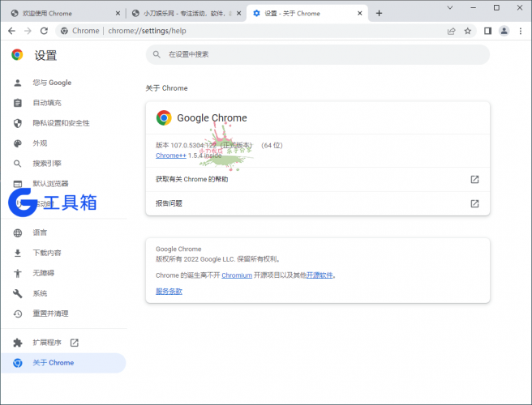This screenshot has width=532, height=405.
Task: Click the clipboard icon beside 自动填充
Action: pos(18,103)
